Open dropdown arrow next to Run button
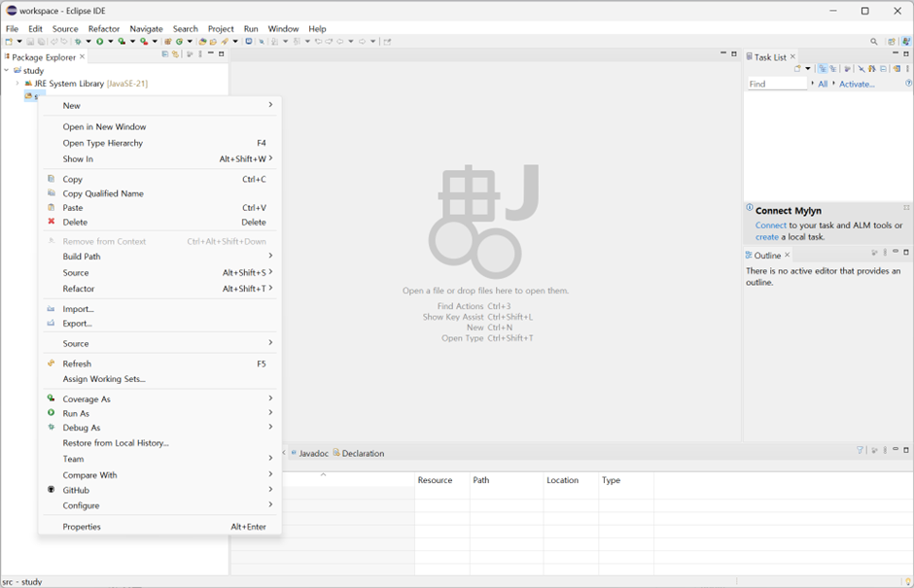914x588 pixels. pyautogui.click(x=111, y=42)
